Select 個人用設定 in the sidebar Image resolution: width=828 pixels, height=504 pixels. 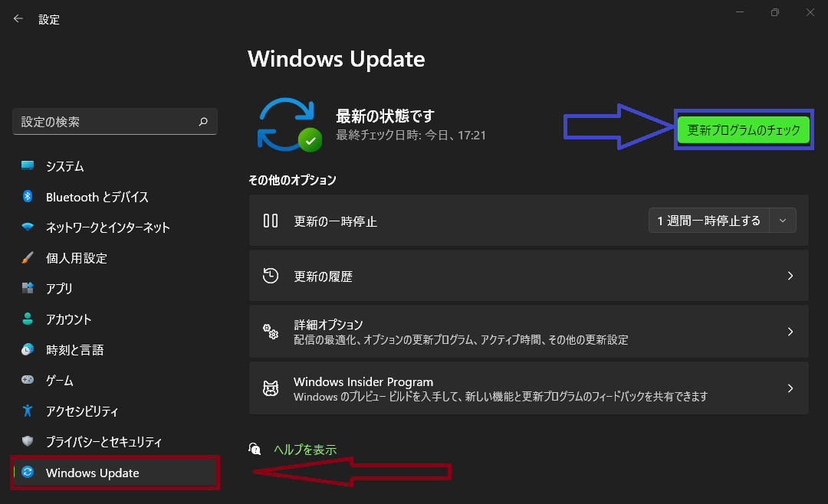pyautogui.click(x=114, y=258)
